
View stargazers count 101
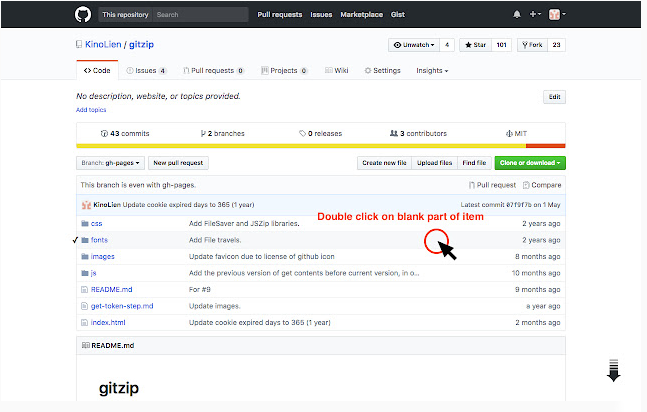(x=501, y=45)
